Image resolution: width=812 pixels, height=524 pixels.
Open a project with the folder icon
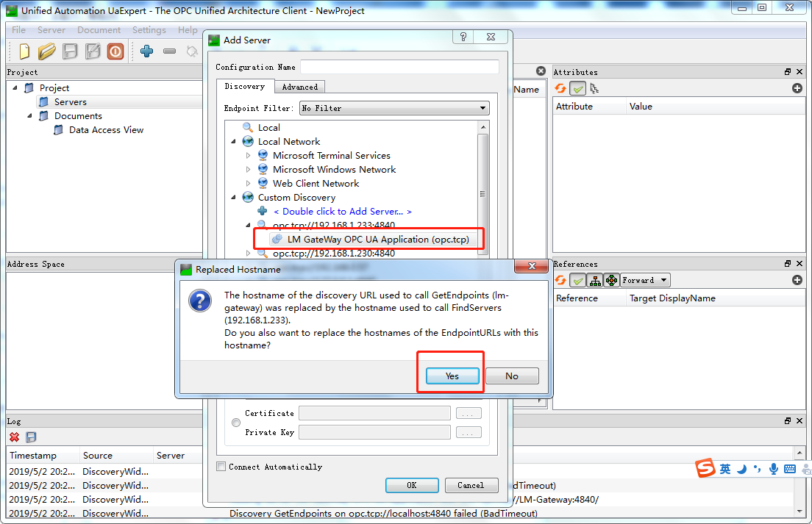pos(46,51)
